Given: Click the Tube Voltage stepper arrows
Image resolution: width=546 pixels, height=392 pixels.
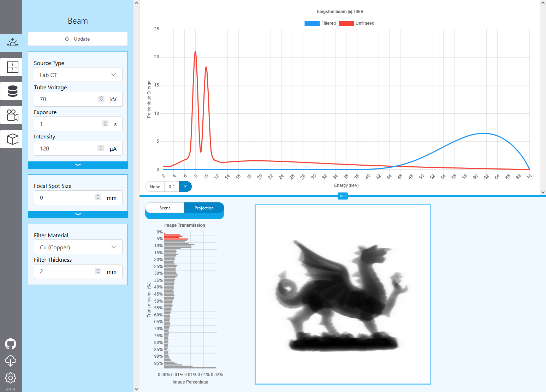Looking at the screenshot, I should [x=101, y=99].
